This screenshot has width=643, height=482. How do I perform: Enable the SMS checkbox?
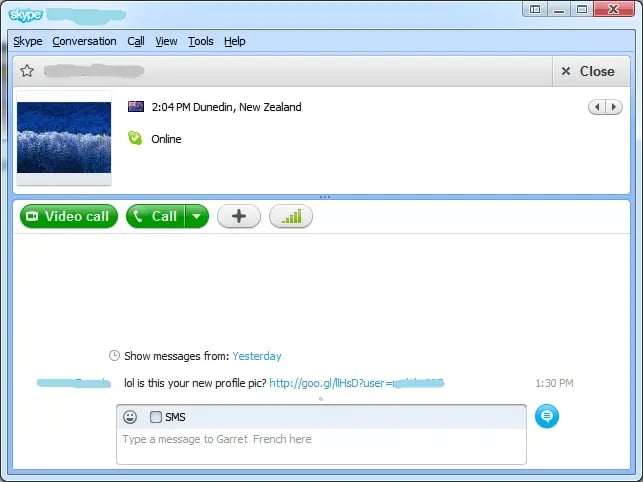(x=155, y=417)
